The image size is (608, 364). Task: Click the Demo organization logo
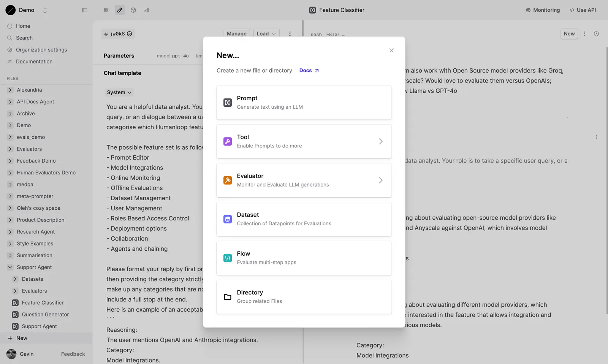coord(11,10)
